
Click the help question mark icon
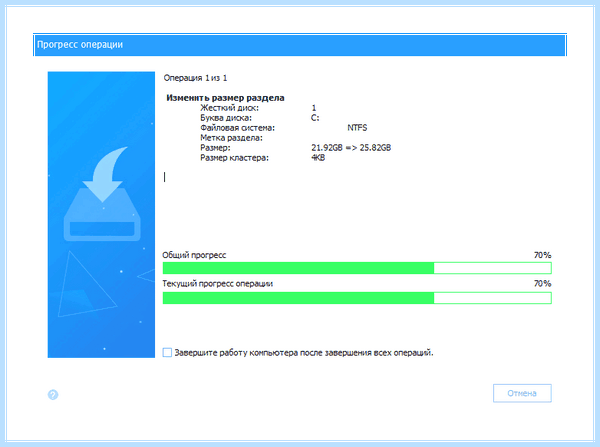point(53,395)
